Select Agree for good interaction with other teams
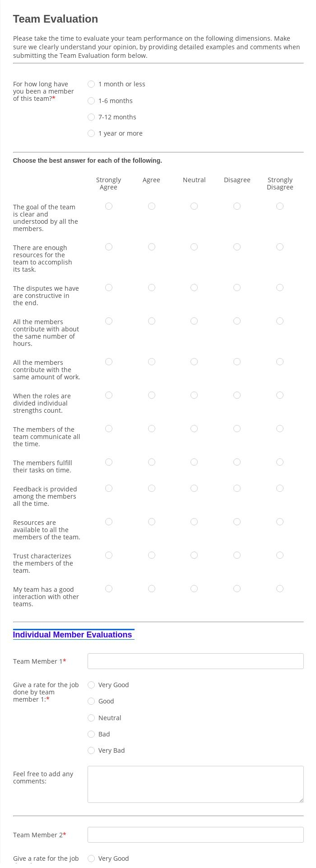Image resolution: width=316 pixels, height=868 pixels. click(x=151, y=589)
